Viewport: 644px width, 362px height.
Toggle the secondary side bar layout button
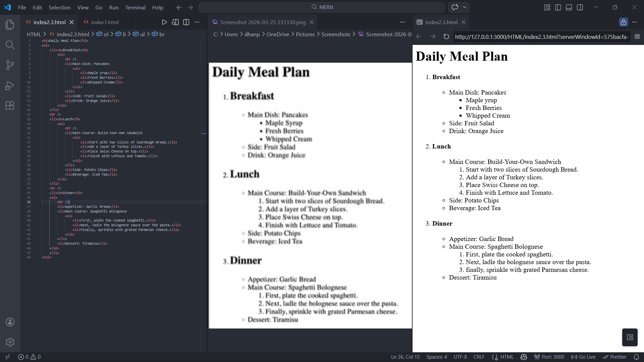click(580, 7)
